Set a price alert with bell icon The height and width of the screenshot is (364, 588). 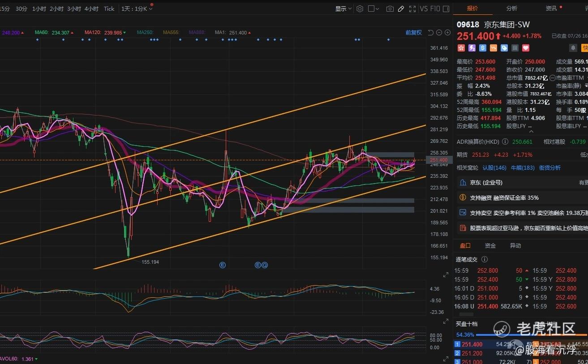click(573, 48)
